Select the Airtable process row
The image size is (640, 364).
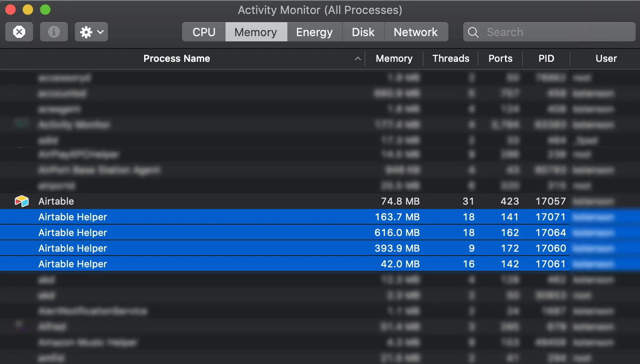click(x=320, y=201)
